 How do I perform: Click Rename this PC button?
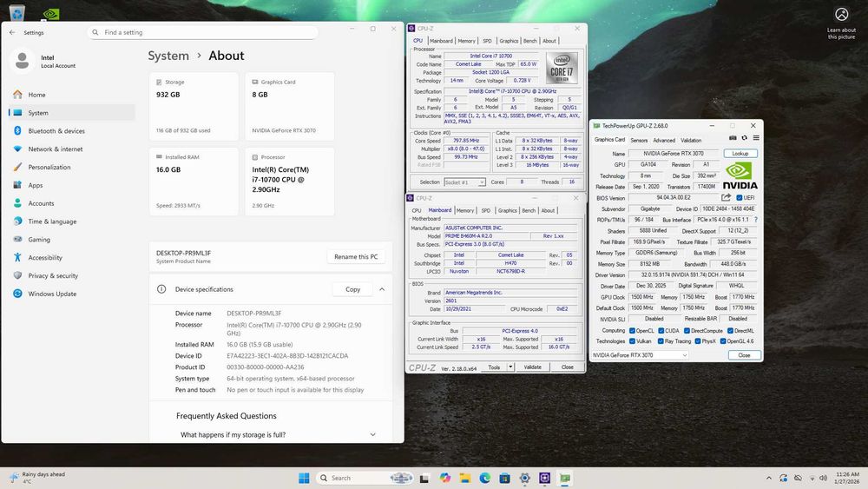point(356,257)
